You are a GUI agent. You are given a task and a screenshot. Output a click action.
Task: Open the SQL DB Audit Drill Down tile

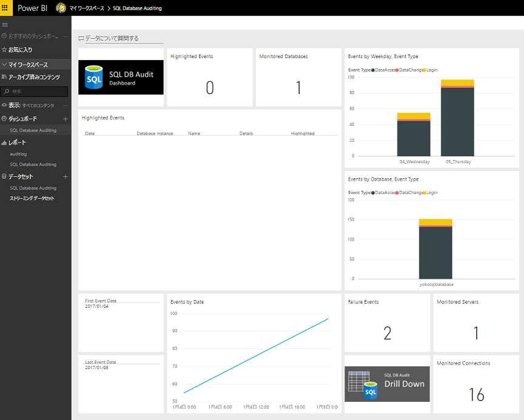point(387,384)
